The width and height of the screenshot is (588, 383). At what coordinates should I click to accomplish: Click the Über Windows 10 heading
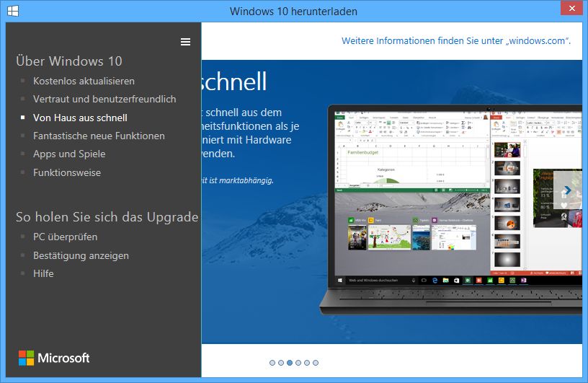click(69, 61)
